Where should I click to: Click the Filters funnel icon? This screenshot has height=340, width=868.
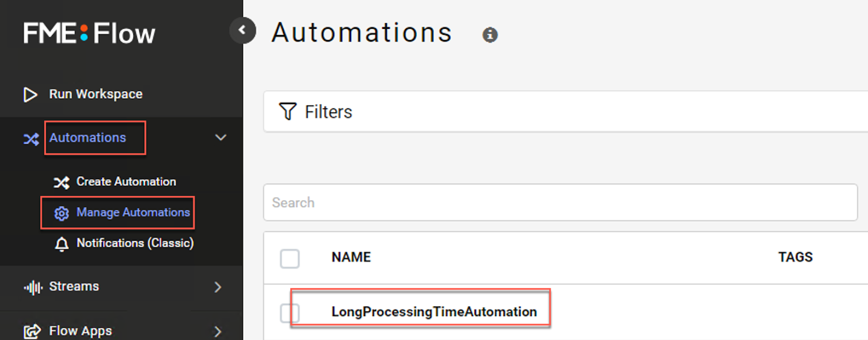(x=288, y=111)
